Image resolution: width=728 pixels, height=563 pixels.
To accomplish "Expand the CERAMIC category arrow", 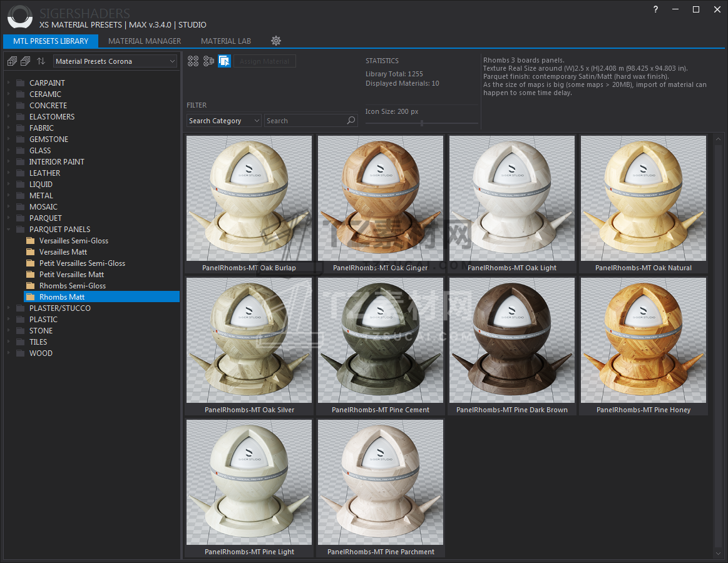I will pos(9,94).
